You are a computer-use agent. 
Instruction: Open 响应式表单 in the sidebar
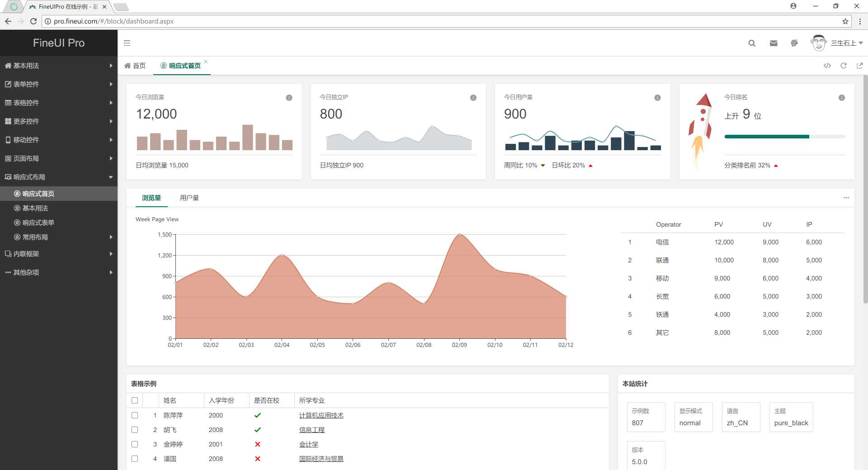tap(59, 223)
